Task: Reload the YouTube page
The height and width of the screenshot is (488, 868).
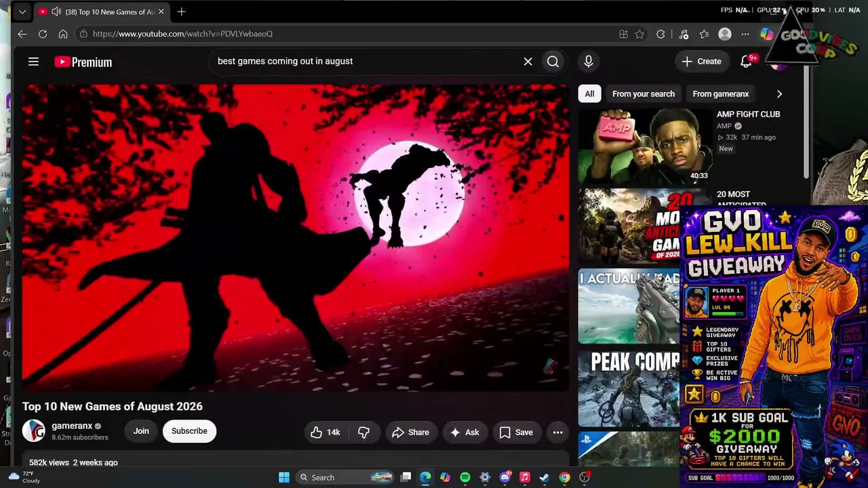Action: point(43,34)
